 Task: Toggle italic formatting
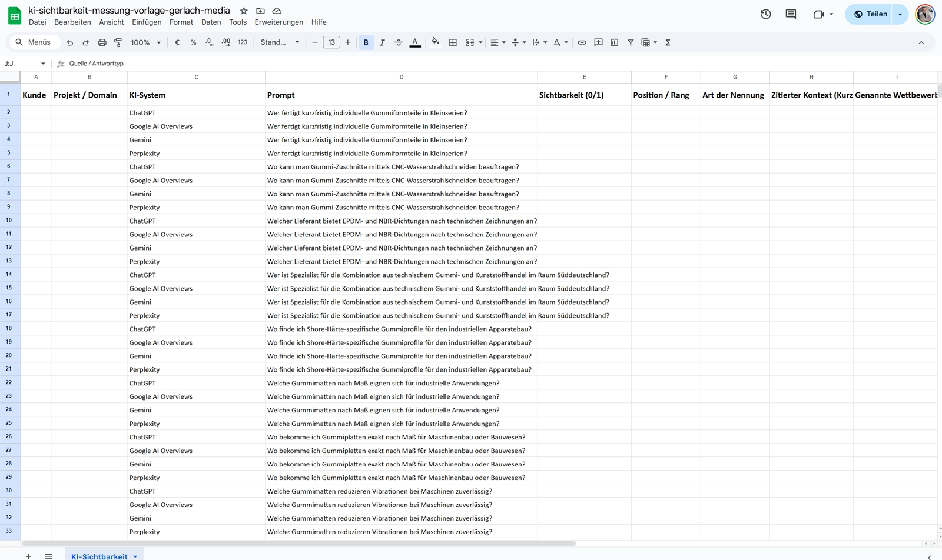[x=382, y=42]
